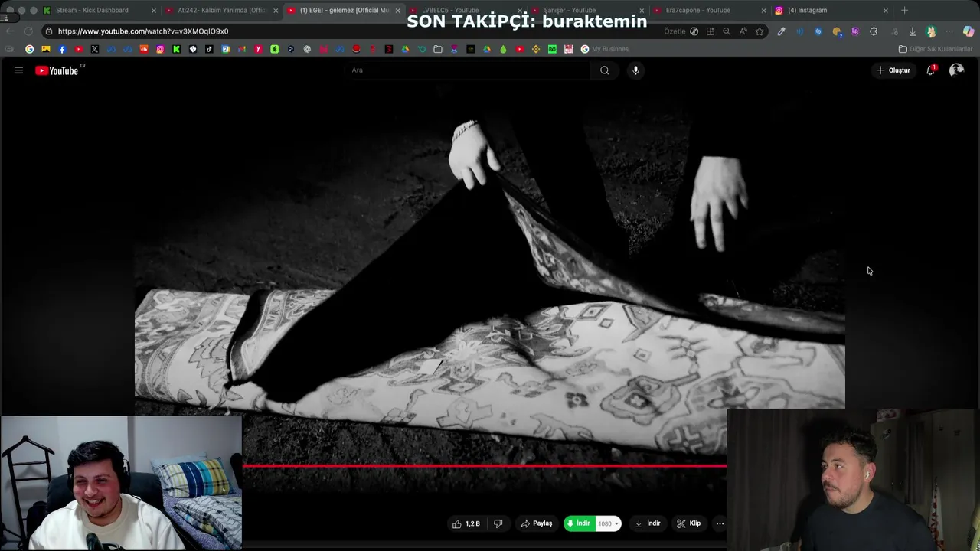This screenshot has width=980, height=551.
Task: Open browser extensions puzzle icon
Action: pyautogui.click(x=874, y=31)
